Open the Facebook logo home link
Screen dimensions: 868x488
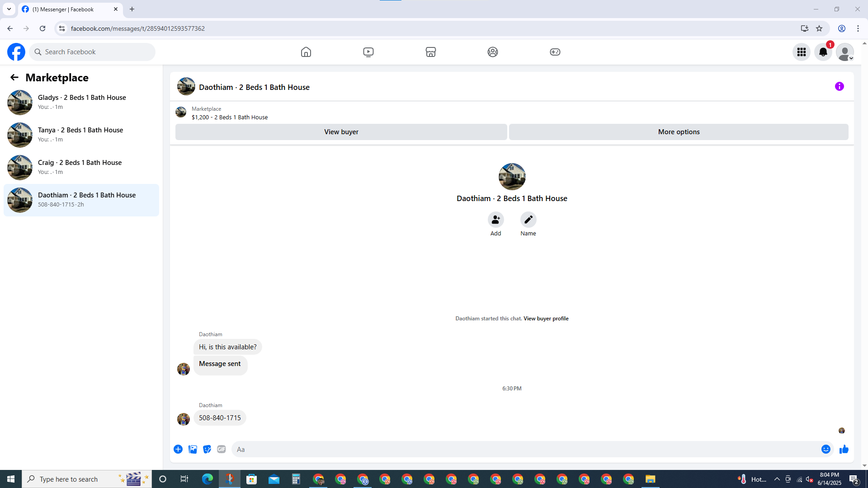[16, 52]
